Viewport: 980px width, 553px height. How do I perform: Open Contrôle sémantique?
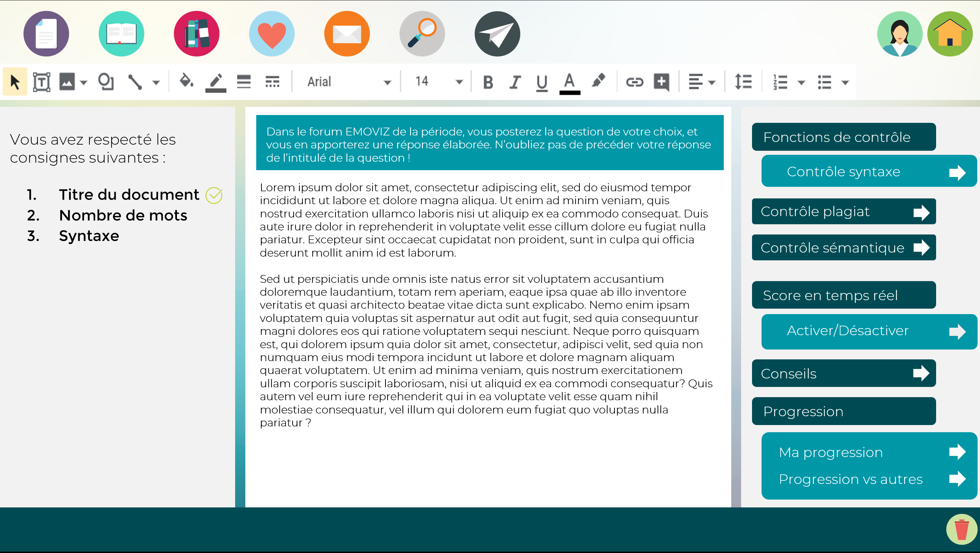pos(844,247)
